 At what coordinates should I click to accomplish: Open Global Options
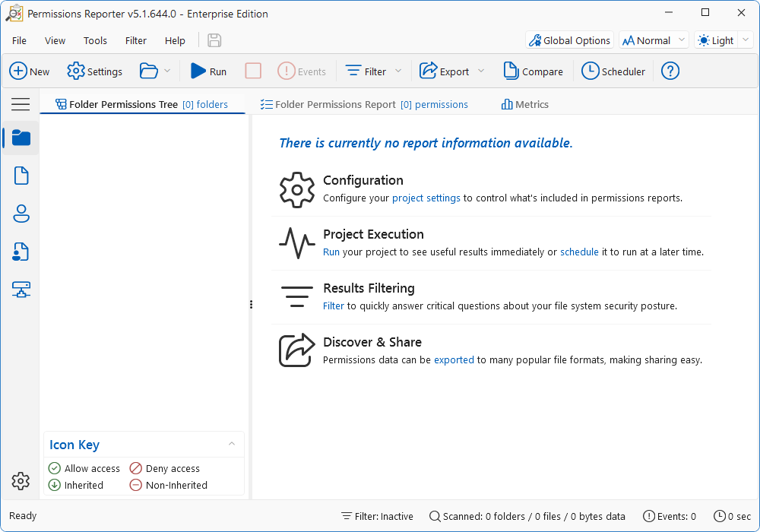click(569, 40)
